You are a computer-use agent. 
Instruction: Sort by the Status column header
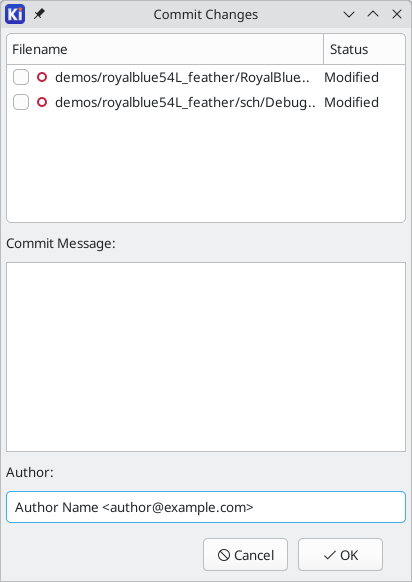[x=364, y=49]
